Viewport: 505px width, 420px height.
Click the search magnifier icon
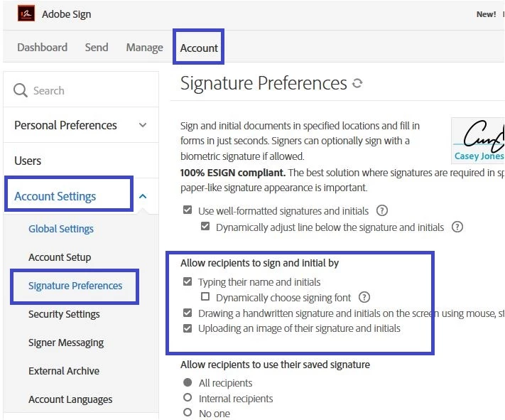coord(21,90)
